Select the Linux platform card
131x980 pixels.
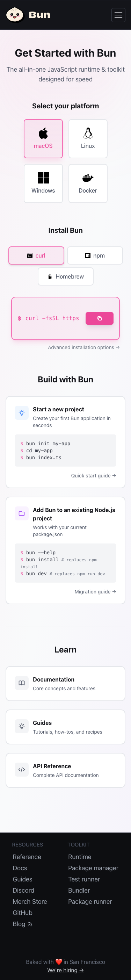point(88,138)
